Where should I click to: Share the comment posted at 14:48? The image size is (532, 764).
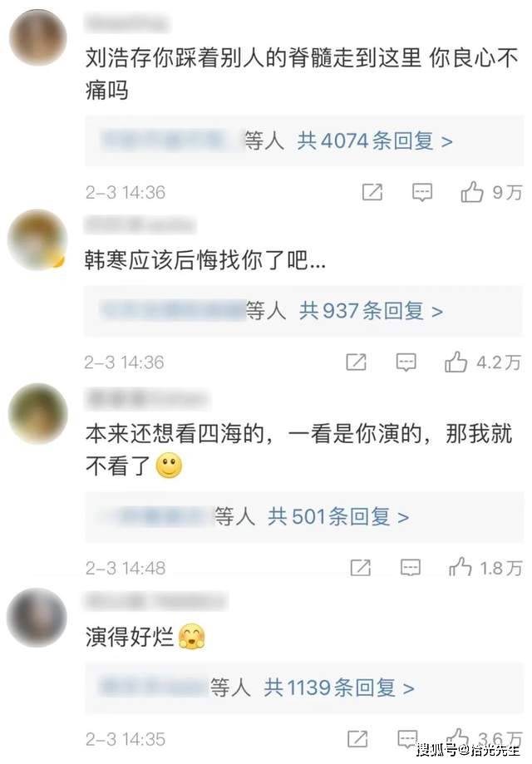[361, 568]
